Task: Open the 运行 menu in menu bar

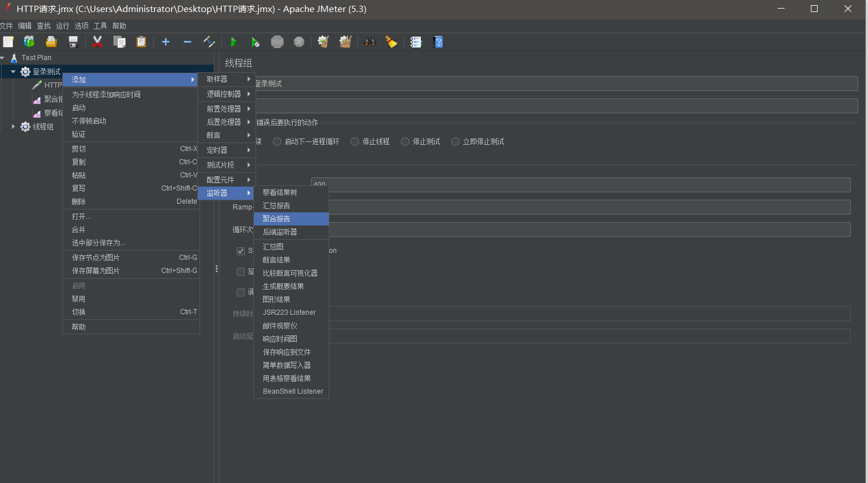Action: pyautogui.click(x=62, y=26)
